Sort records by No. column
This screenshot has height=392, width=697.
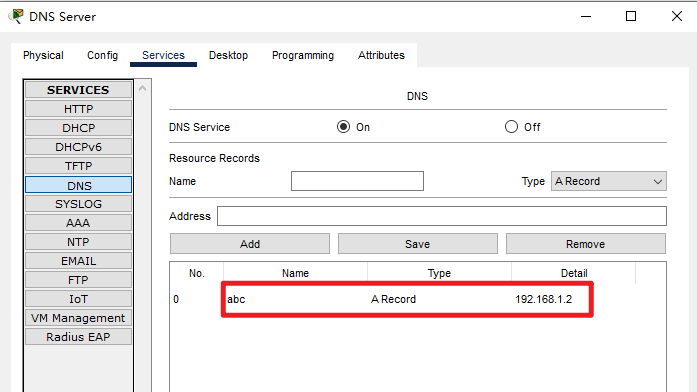point(197,273)
